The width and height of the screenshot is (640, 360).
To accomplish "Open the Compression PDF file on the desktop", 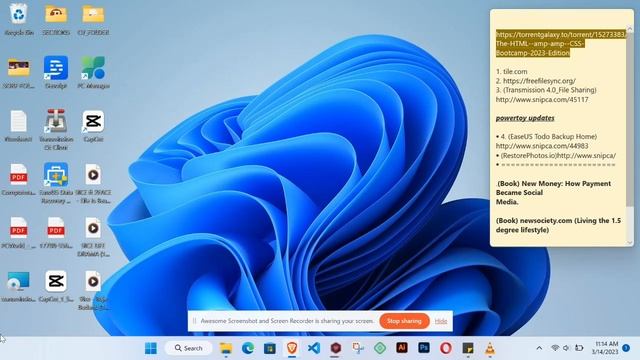I will pos(18,179).
